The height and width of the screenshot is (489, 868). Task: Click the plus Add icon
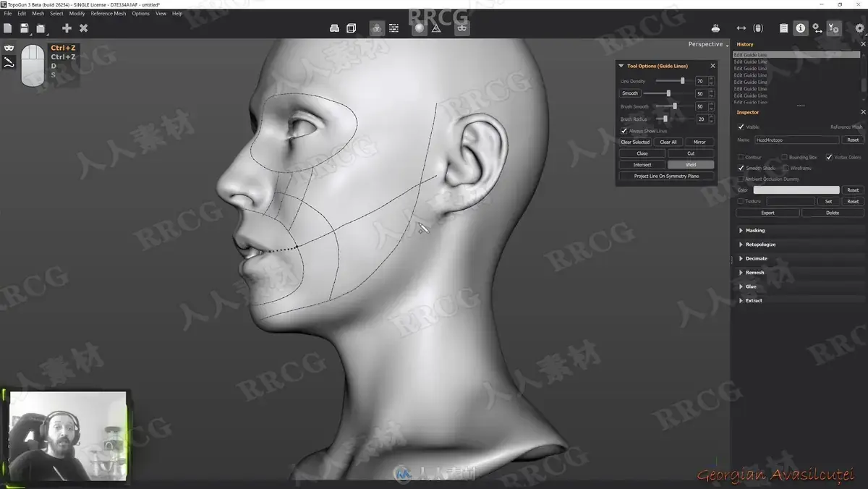67,28
